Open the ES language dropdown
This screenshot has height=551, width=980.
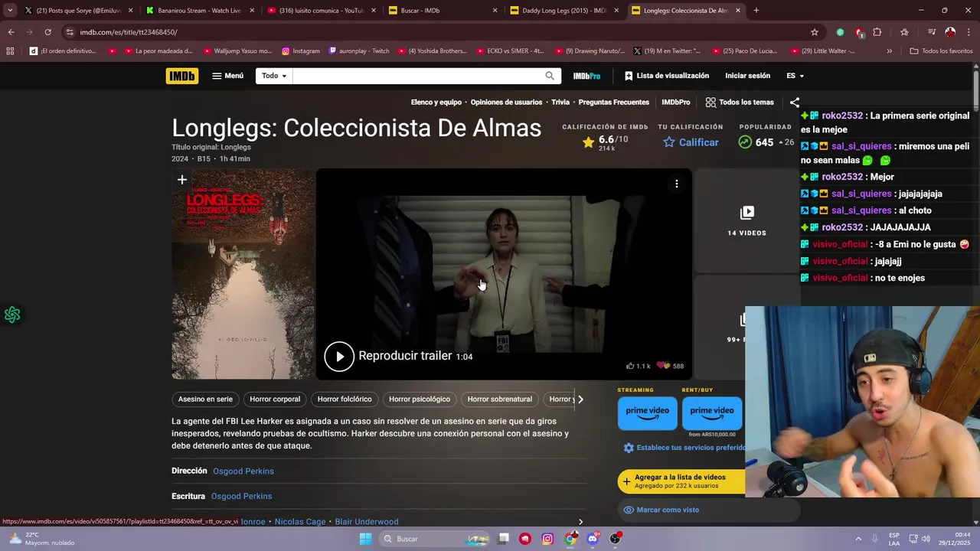pos(795,76)
